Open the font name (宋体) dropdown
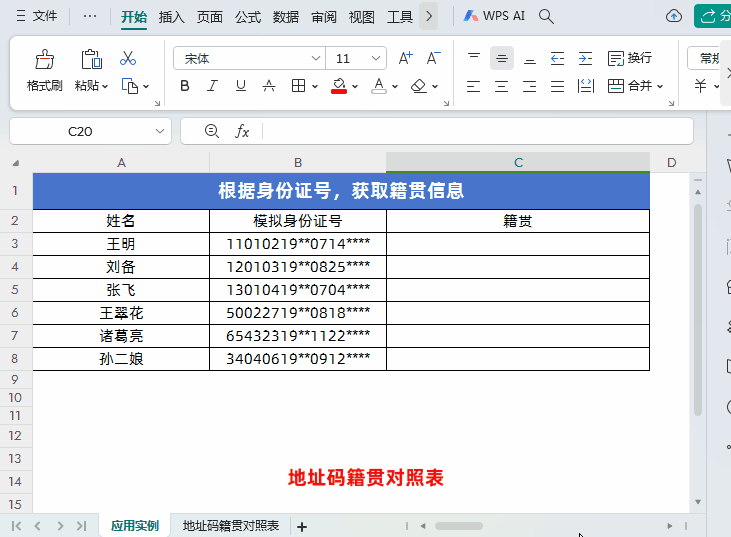This screenshot has height=537, width=731. pyautogui.click(x=316, y=58)
